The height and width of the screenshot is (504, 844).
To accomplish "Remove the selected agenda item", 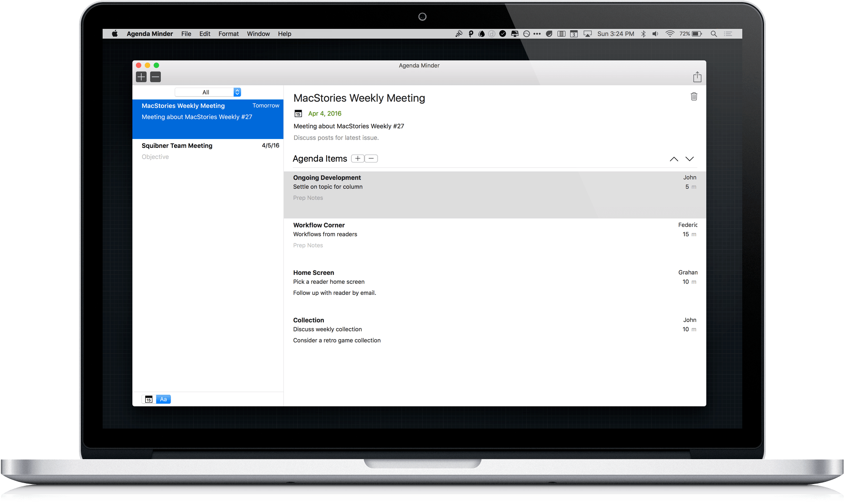I will (x=371, y=159).
